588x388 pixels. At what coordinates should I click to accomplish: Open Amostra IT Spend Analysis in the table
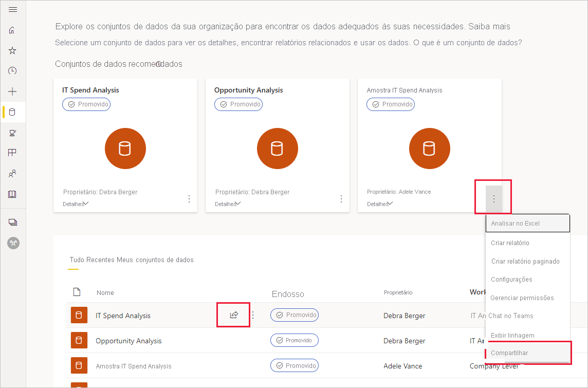(134, 366)
